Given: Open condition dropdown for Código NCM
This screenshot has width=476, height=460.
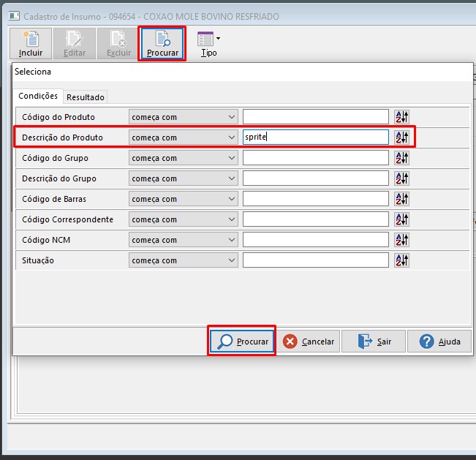Looking at the screenshot, I should click(x=184, y=240).
